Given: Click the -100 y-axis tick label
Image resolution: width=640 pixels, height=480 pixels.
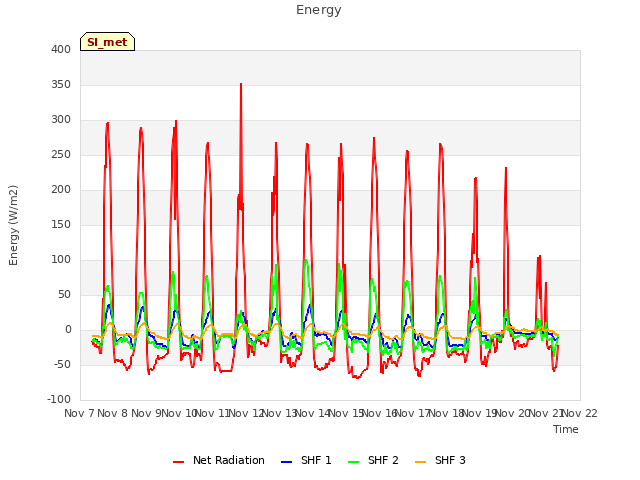Looking at the screenshot, I should click(59, 400).
